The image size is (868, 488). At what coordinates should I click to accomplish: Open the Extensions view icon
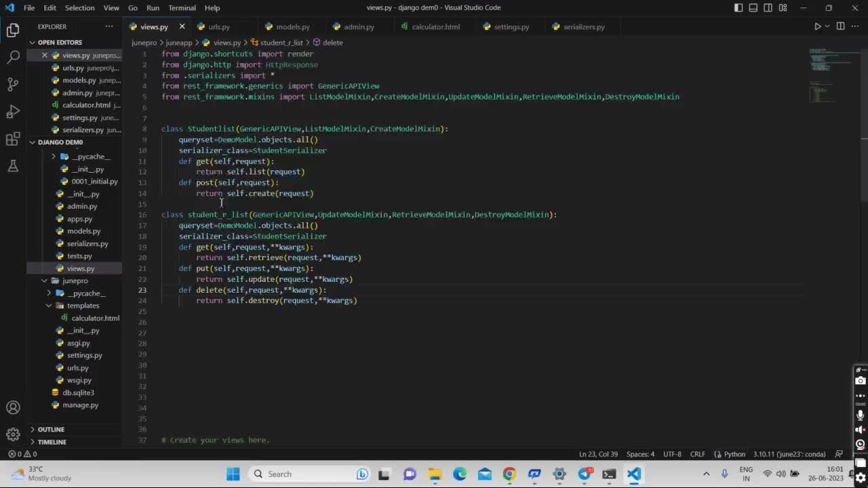click(x=13, y=139)
